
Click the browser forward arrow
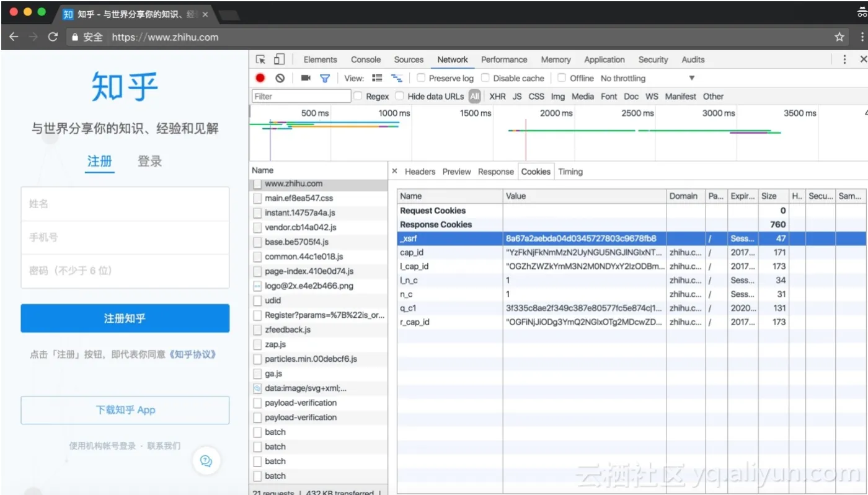(x=33, y=37)
